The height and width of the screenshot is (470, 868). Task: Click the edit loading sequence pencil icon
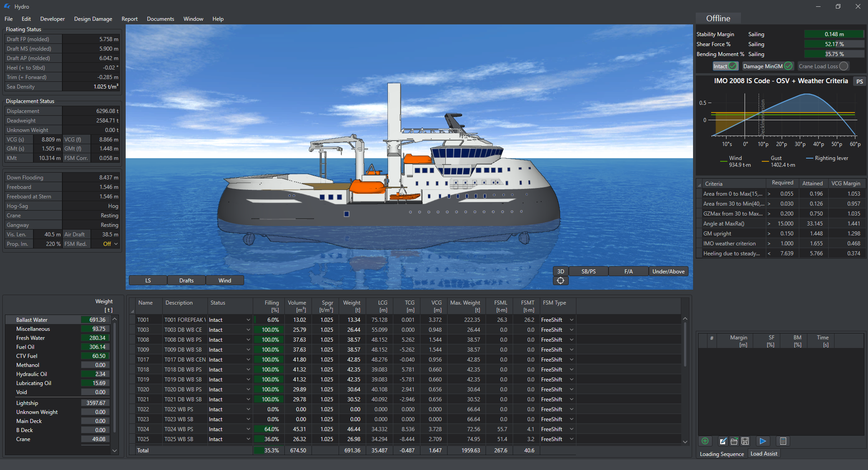coord(723,441)
